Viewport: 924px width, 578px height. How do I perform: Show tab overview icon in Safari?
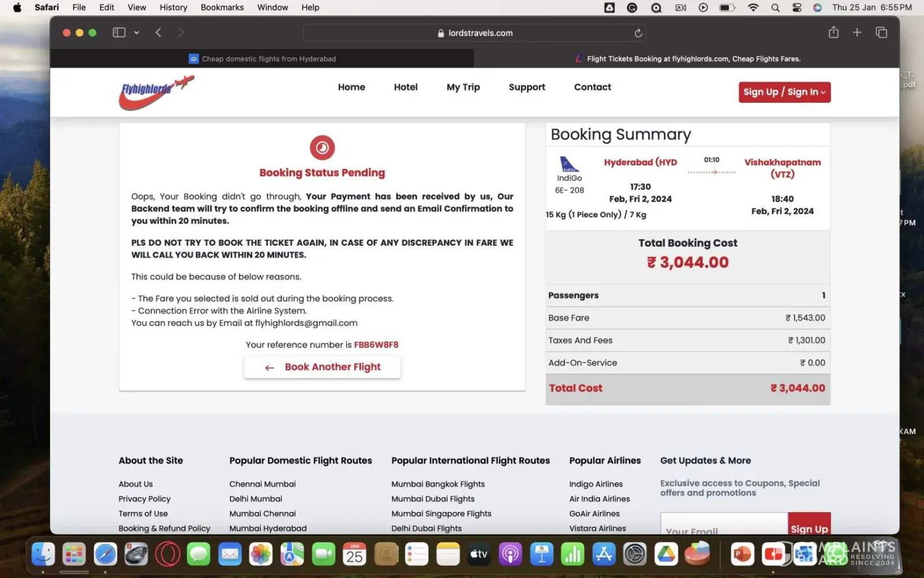pos(881,33)
